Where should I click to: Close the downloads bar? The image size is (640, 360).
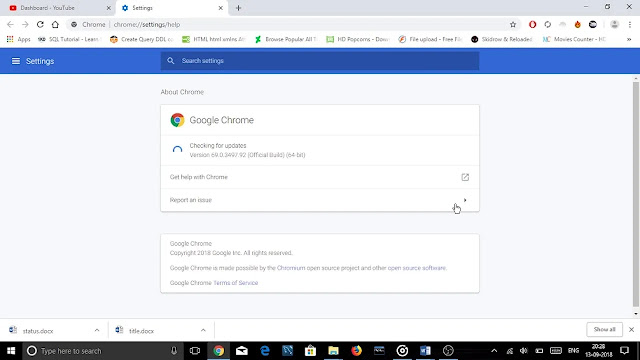631,329
